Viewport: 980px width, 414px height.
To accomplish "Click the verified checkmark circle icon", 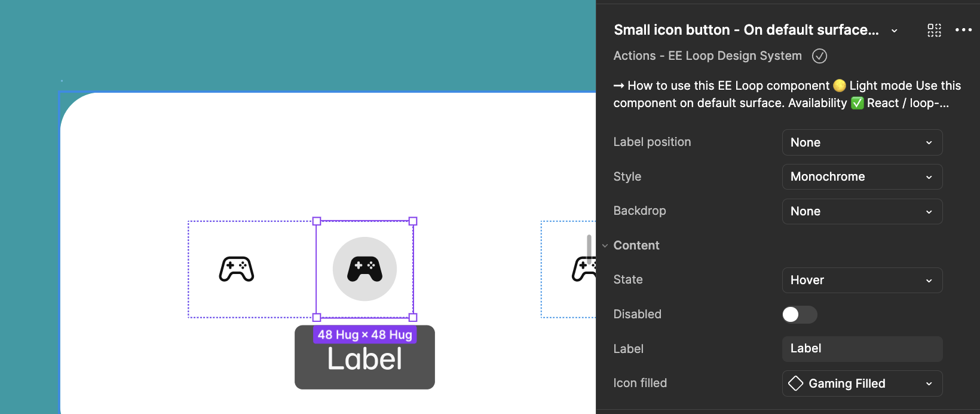I will 819,56.
